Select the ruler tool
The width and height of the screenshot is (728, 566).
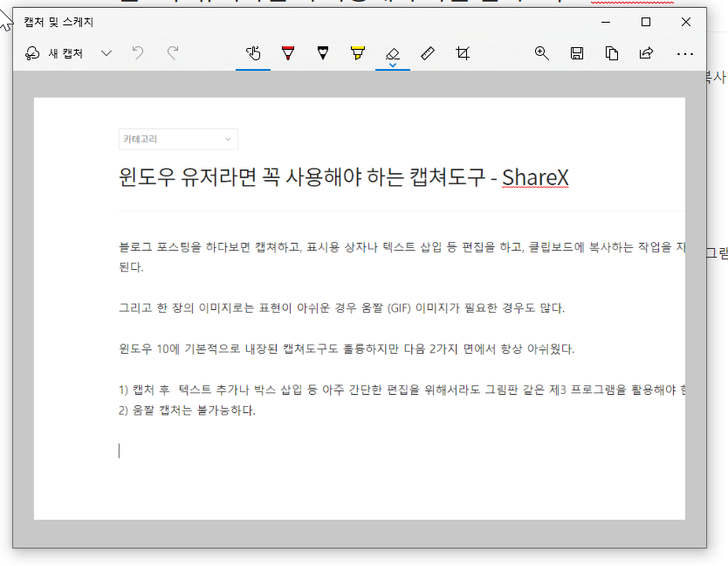point(428,53)
